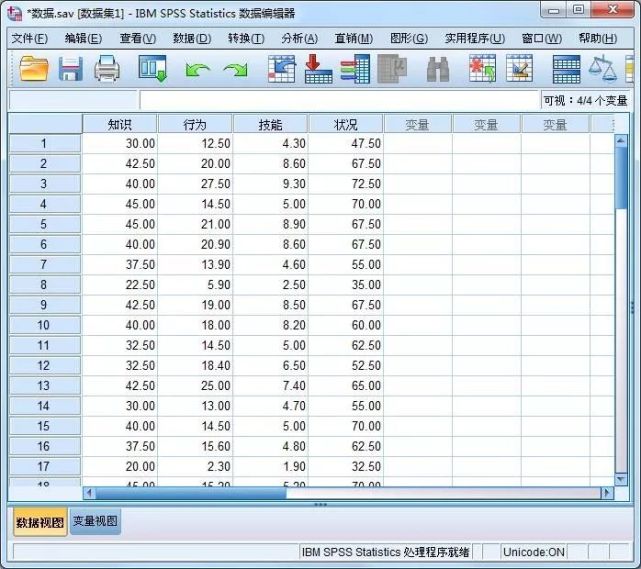Select cell 72.50 in 状况 column
This screenshot has height=569, width=641.
346,184
